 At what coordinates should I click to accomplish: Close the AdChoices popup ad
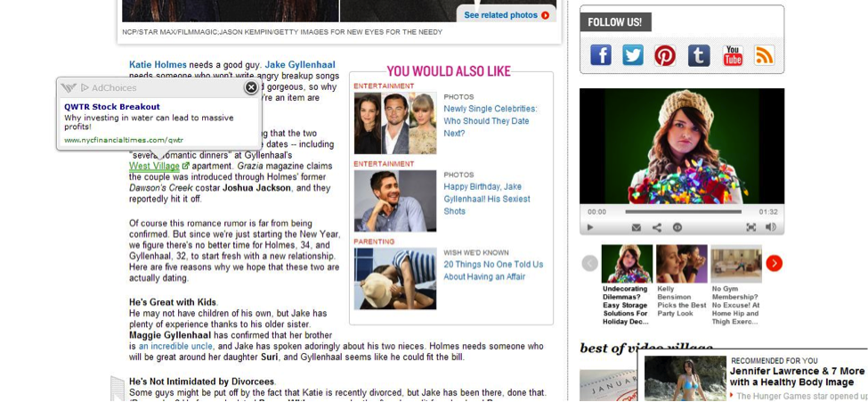point(251,87)
